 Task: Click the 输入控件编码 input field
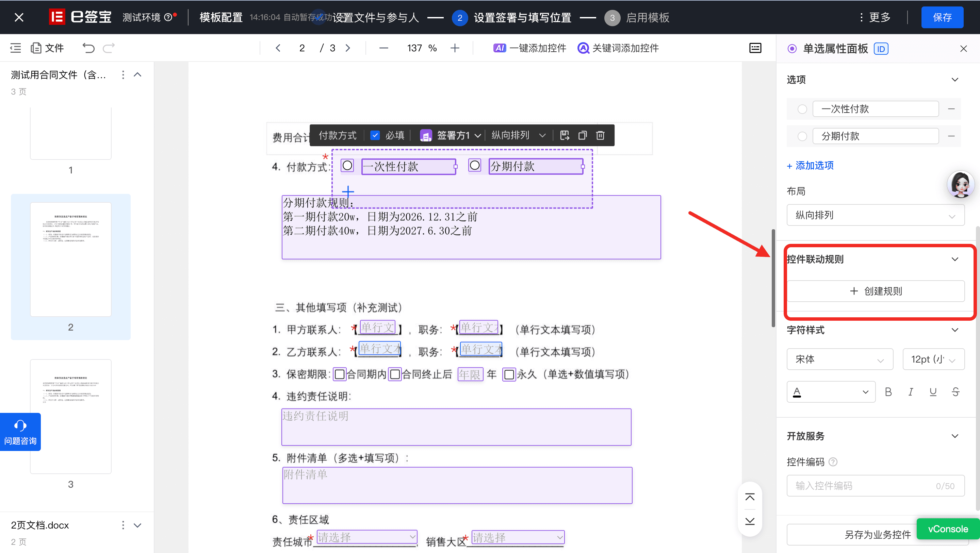point(876,486)
